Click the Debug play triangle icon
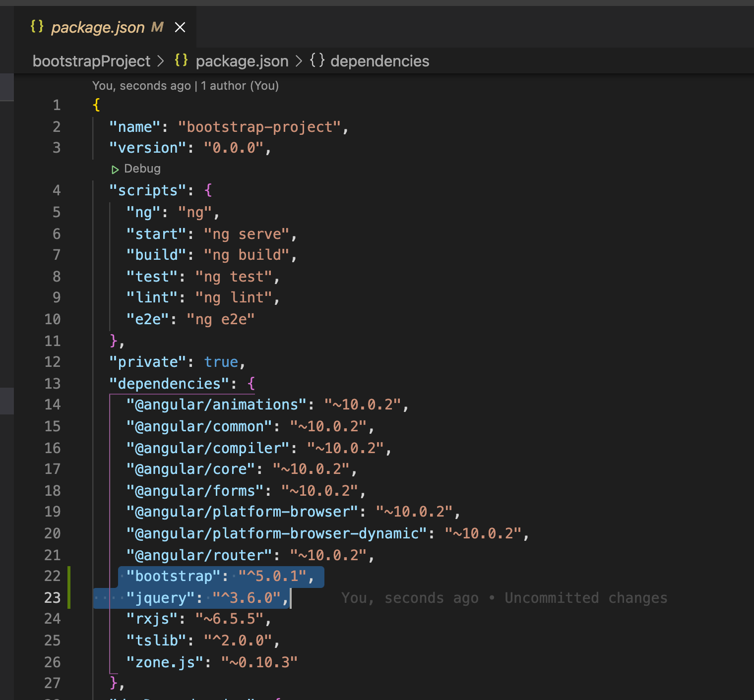This screenshot has width=754, height=700. pos(115,170)
